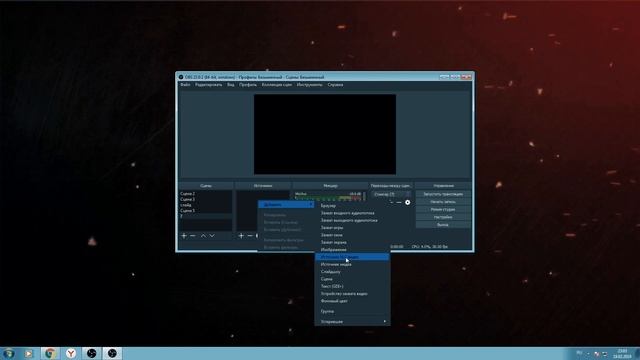This screenshot has width=640, height=360.
Task: Open the Редактировать menu
Action: (209, 85)
